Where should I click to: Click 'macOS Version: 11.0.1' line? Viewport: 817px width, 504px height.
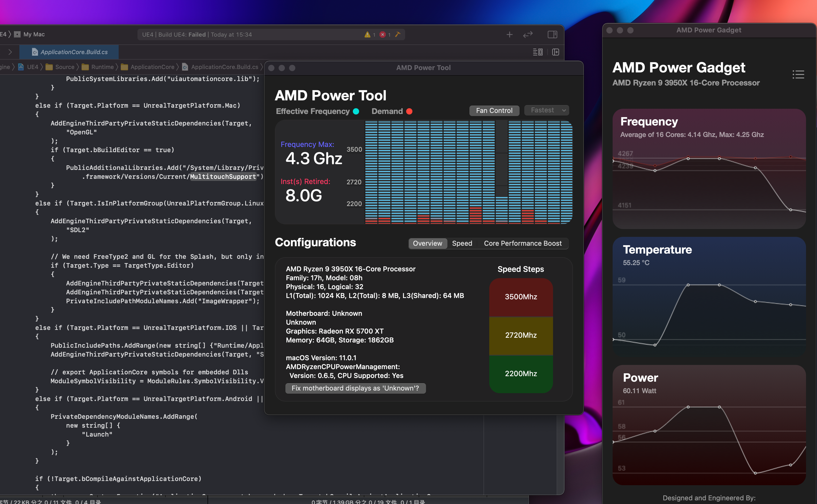tap(321, 358)
